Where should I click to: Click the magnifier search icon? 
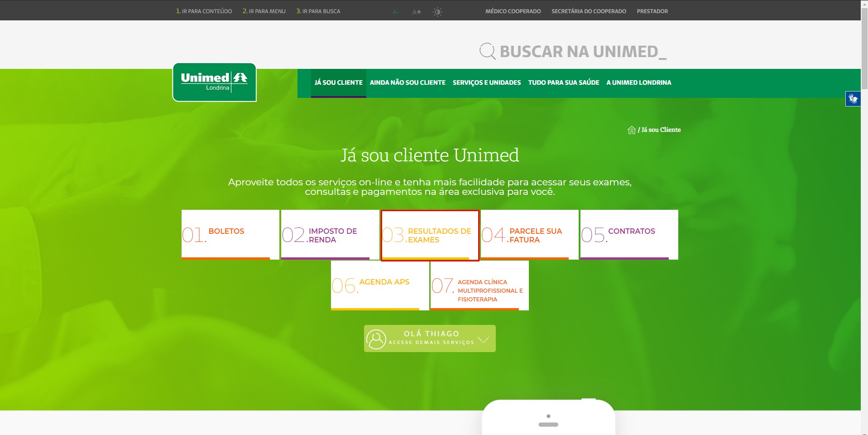point(487,51)
